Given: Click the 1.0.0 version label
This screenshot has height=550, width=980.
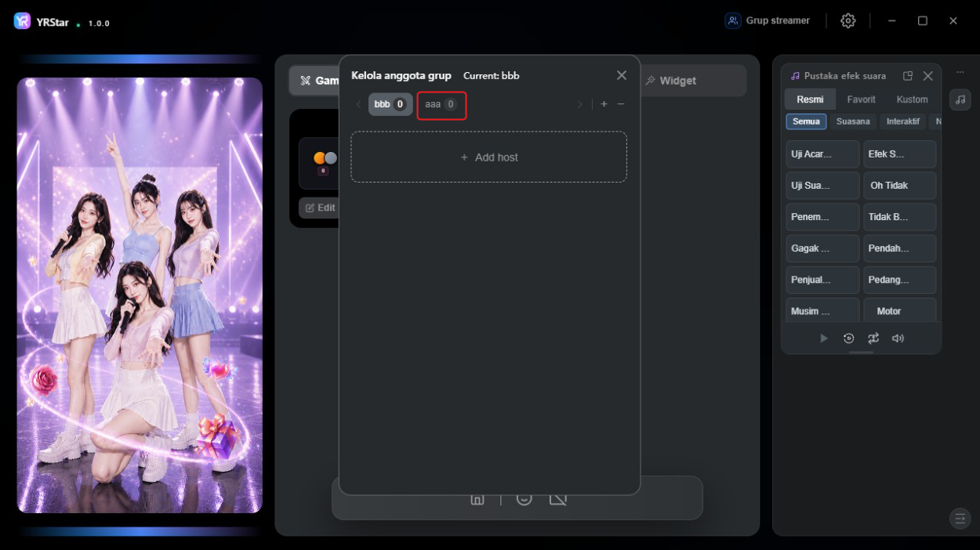Looking at the screenshot, I should [x=99, y=24].
